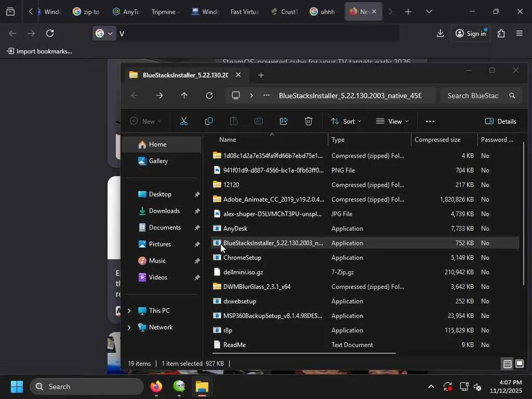Expand Network tree node

tap(129, 327)
